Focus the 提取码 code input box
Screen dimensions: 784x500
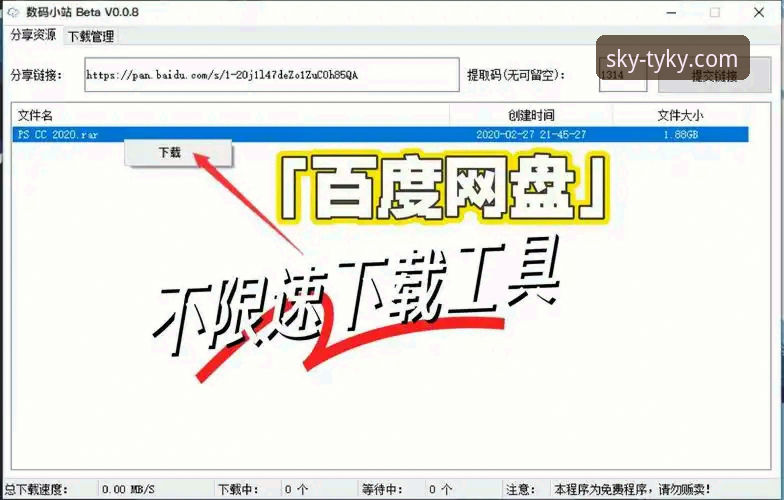point(622,76)
